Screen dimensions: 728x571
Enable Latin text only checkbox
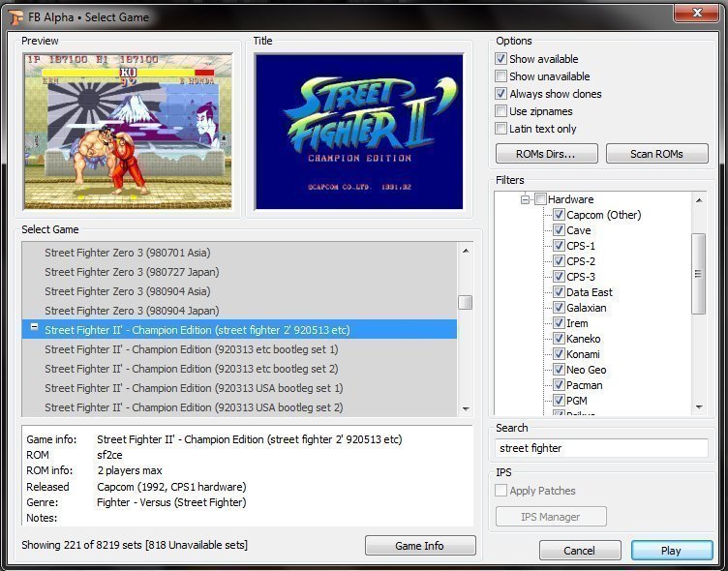click(500, 129)
